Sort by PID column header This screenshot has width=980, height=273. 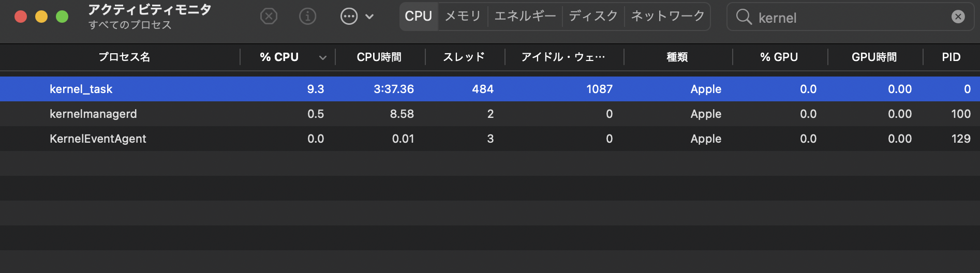[x=951, y=57]
